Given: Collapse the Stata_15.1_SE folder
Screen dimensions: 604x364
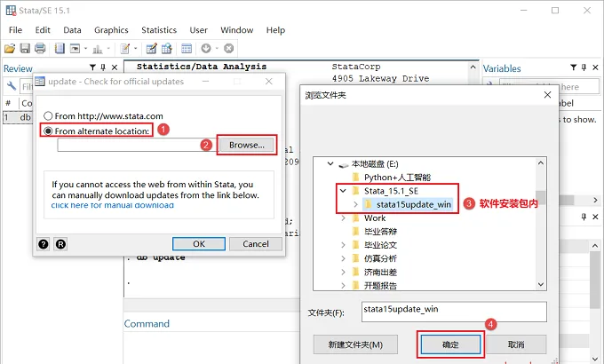Looking at the screenshot, I should [x=343, y=191].
